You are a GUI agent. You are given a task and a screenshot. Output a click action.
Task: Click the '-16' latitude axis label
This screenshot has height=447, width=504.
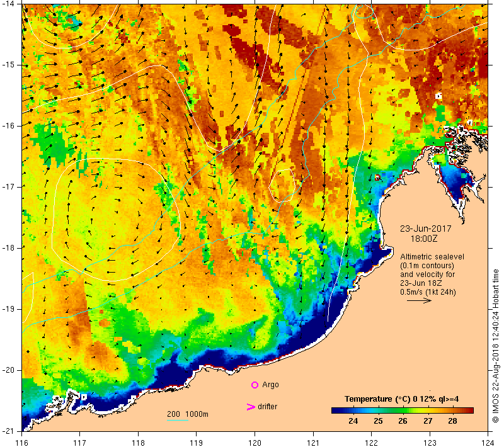click(8, 125)
